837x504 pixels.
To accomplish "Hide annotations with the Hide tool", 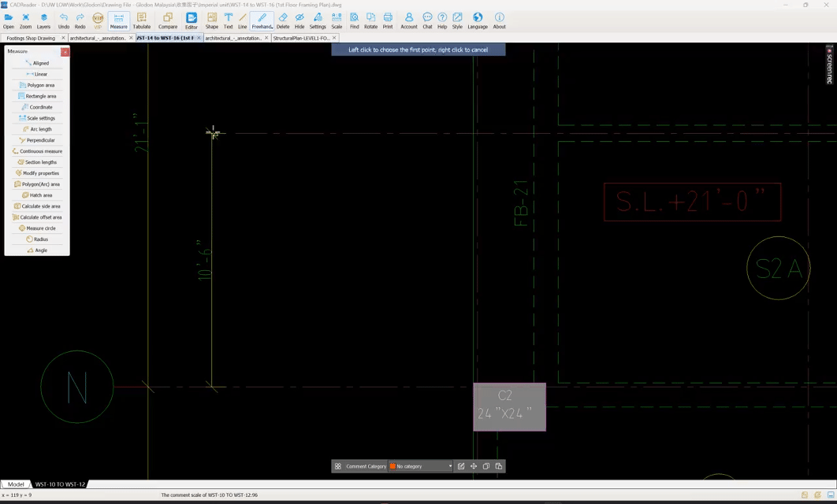I will point(299,20).
